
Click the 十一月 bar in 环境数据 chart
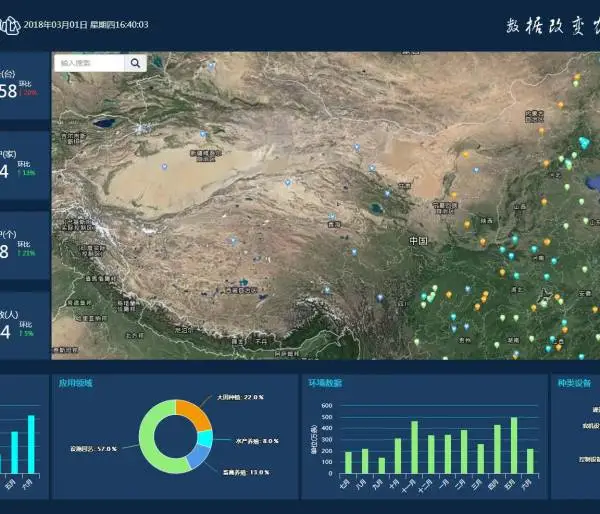(414, 447)
